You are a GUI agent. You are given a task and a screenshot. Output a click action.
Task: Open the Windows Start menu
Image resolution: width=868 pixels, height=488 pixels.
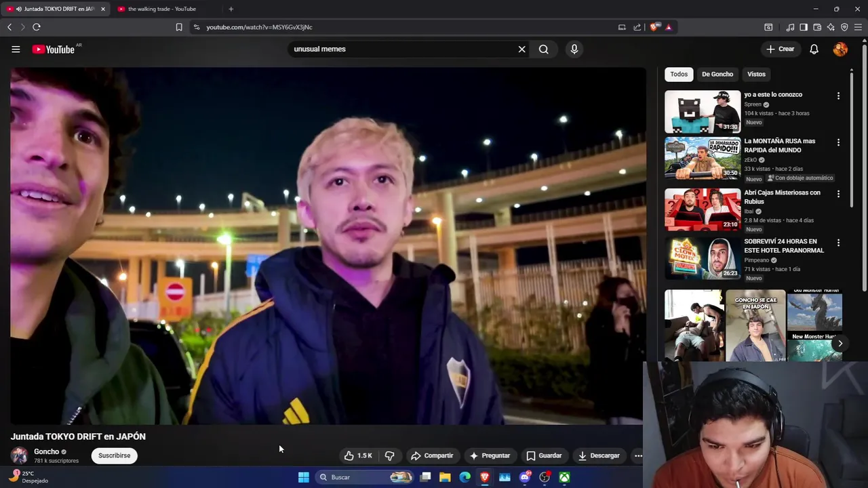click(304, 477)
